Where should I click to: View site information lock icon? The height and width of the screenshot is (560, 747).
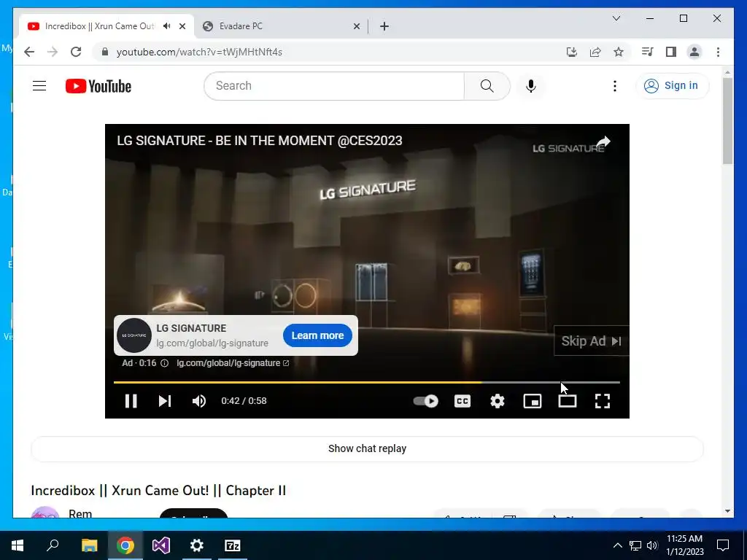click(x=105, y=52)
